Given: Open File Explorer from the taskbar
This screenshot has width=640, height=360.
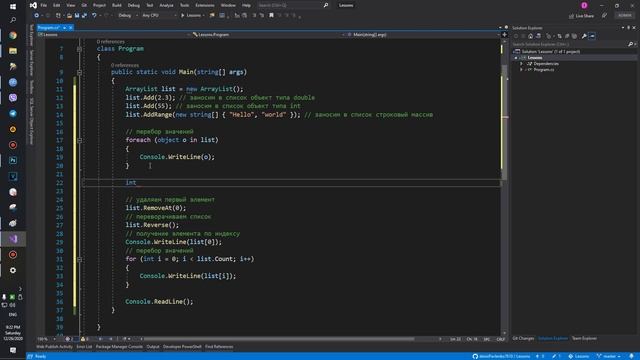Looking at the screenshot, I should point(13,51).
